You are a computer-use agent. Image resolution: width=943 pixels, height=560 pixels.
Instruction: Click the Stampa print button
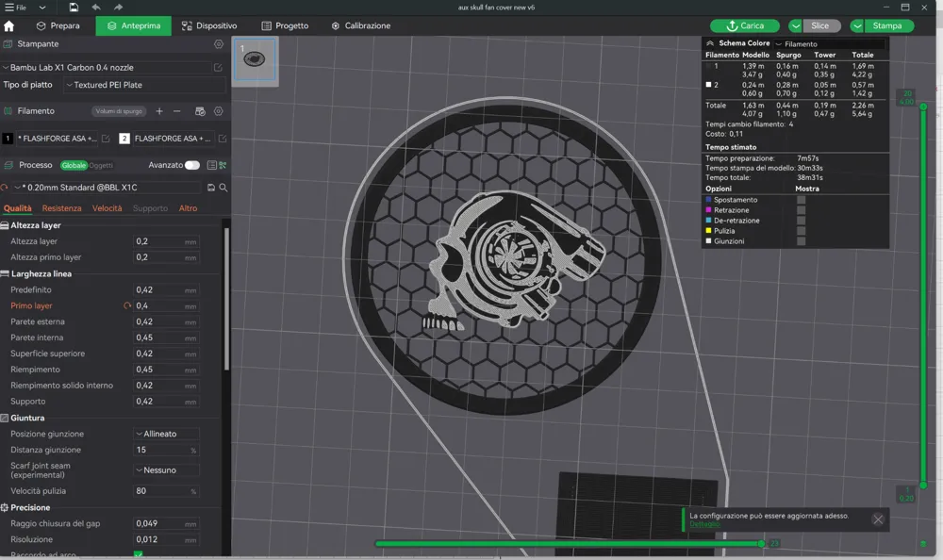coord(887,25)
